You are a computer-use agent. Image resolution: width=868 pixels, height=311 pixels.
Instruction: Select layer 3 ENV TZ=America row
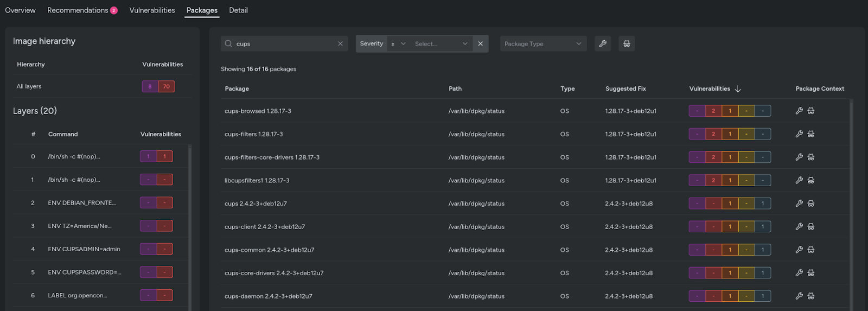100,226
